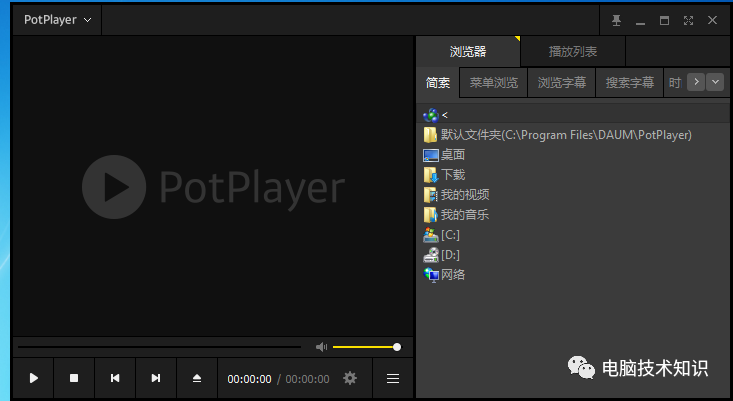Switch to the 播放列表 tab

[573, 51]
